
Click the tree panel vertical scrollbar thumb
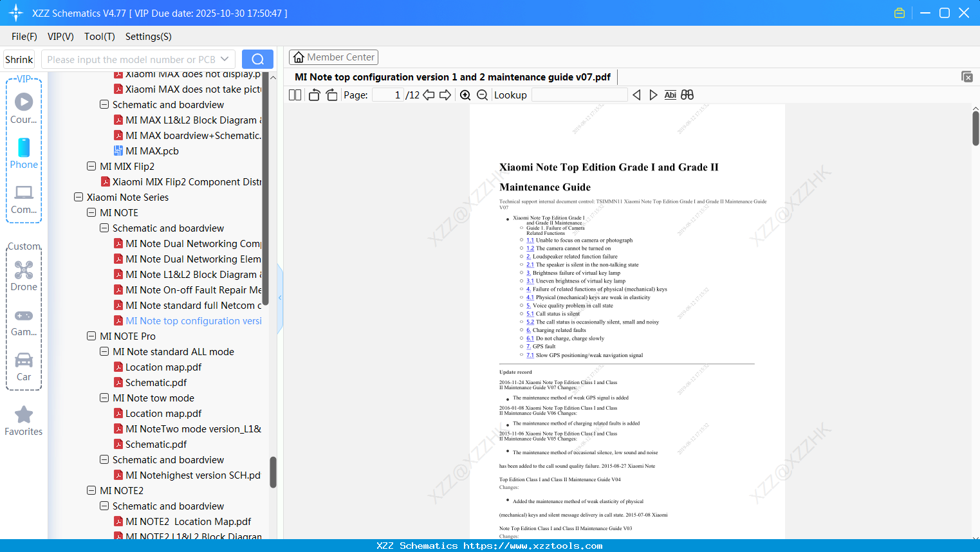tap(273, 472)
